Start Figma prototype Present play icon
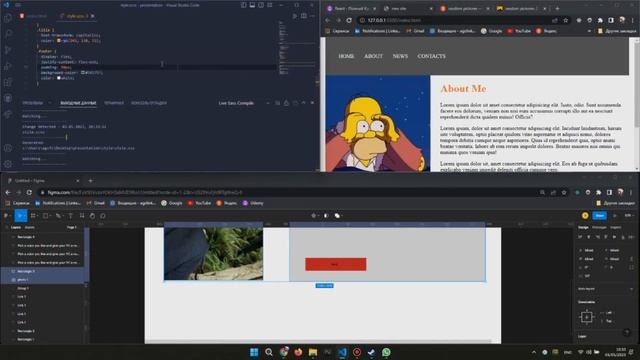Screen dimensions: 640x360 pyautogui.click(x=615, y=216)
